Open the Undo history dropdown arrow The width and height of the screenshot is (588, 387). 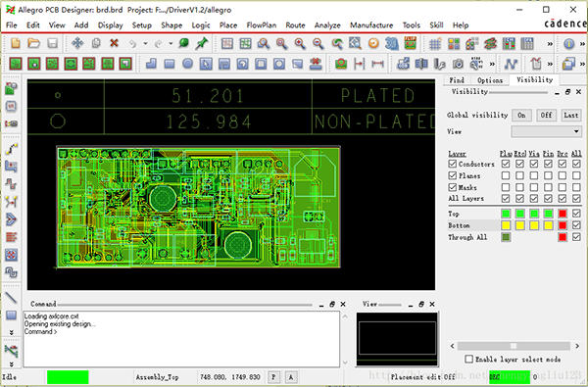tap(145, 44)
